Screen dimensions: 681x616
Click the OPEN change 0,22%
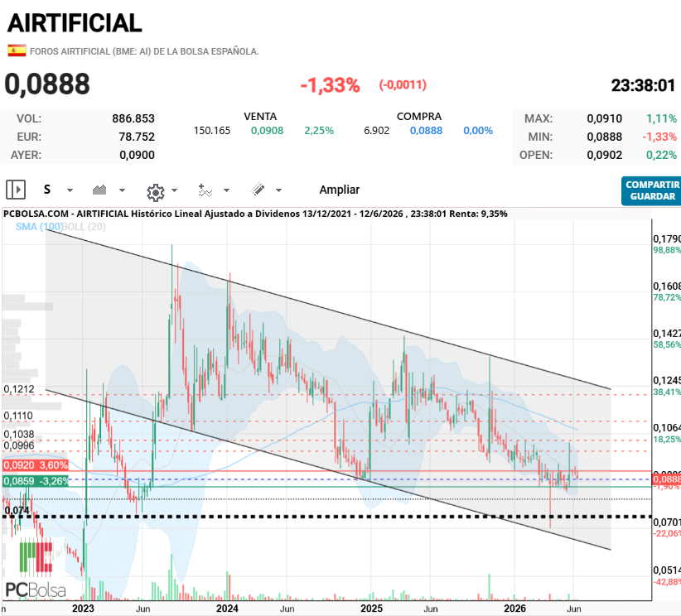pyautogui.click(x=661, y=155)
